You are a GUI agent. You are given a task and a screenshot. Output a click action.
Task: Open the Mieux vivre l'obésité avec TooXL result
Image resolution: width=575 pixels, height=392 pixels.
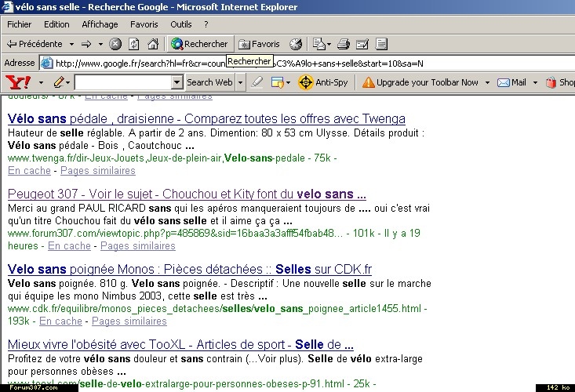coord(180,344)
